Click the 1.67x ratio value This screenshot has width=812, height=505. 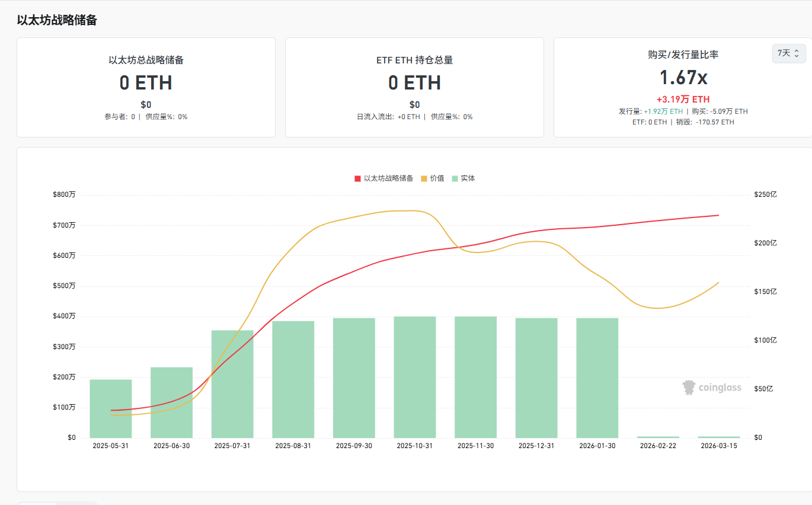(x=683, y=77)
